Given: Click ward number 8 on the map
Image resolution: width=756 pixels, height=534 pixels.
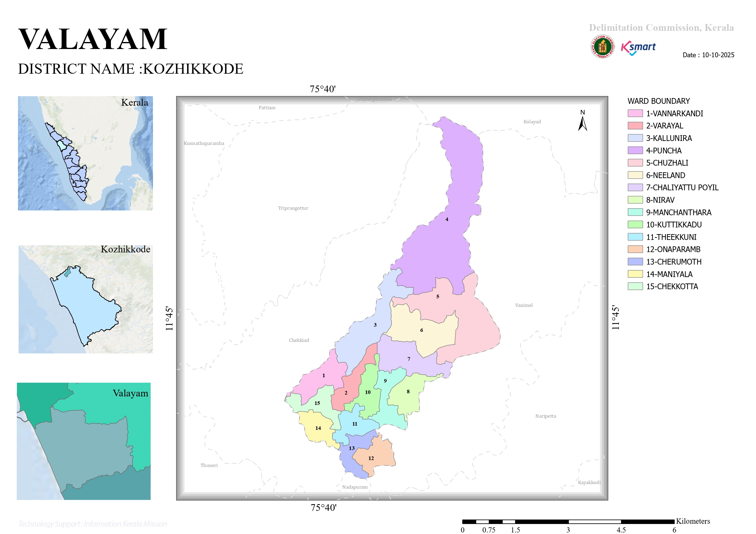Looking at the screenshot, I should point(408,392).
